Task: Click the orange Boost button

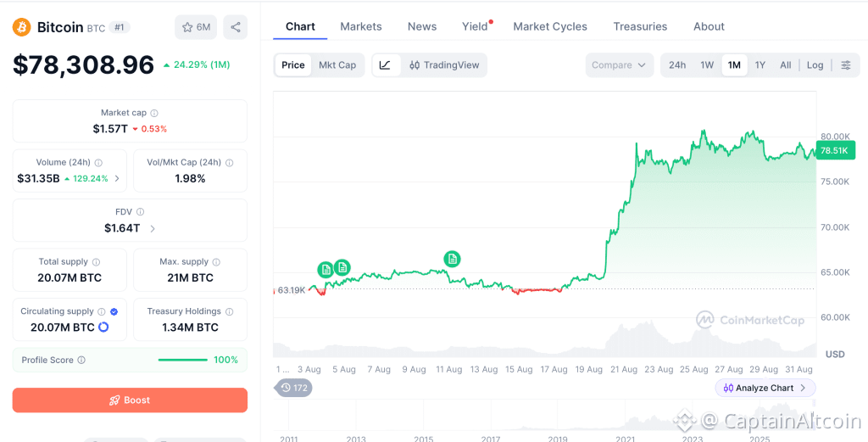Action: pyautogui.click(x=130, y=400)
